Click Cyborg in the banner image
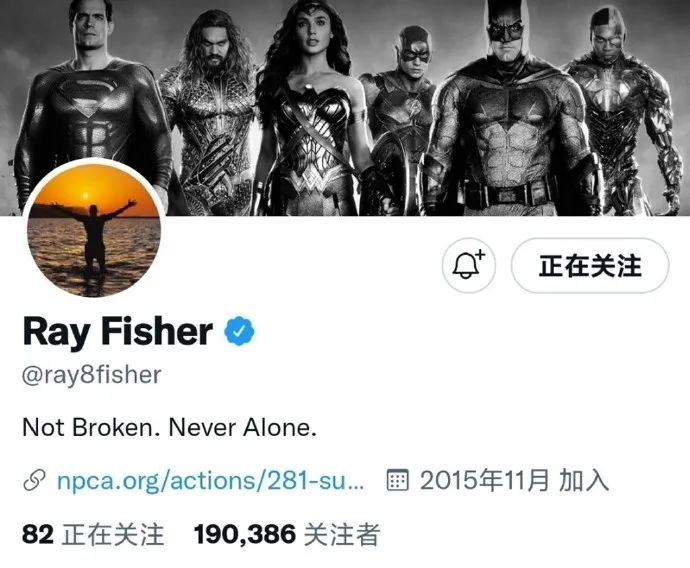The image size is (690, 568). [x=618, y=110]
